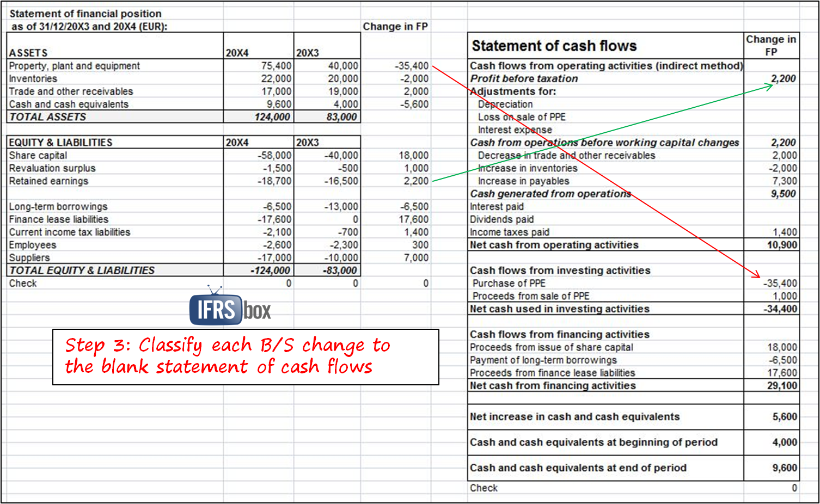Select the 'Change in FP' header above the balance sheet
Screen dimensions: 820x504
[395, 27]
